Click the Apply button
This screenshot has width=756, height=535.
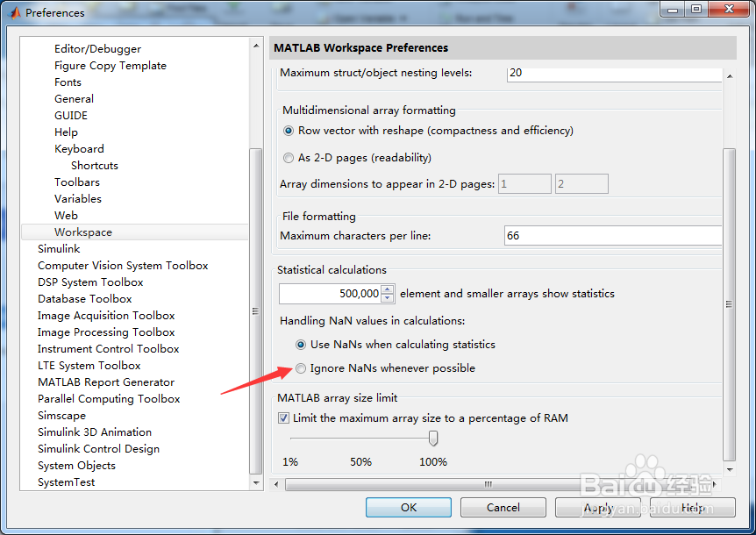[598, 507]
